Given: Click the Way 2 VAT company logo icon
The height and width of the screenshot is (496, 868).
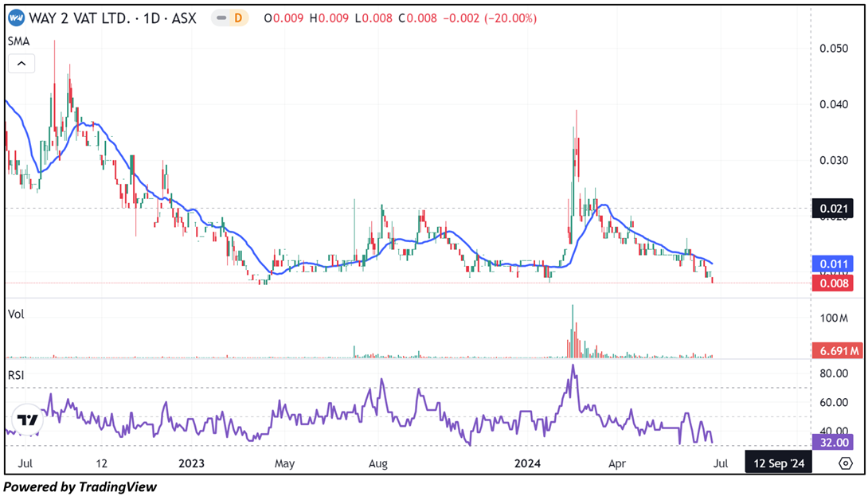Looking at the screenshot, I should tap(16, 18).
